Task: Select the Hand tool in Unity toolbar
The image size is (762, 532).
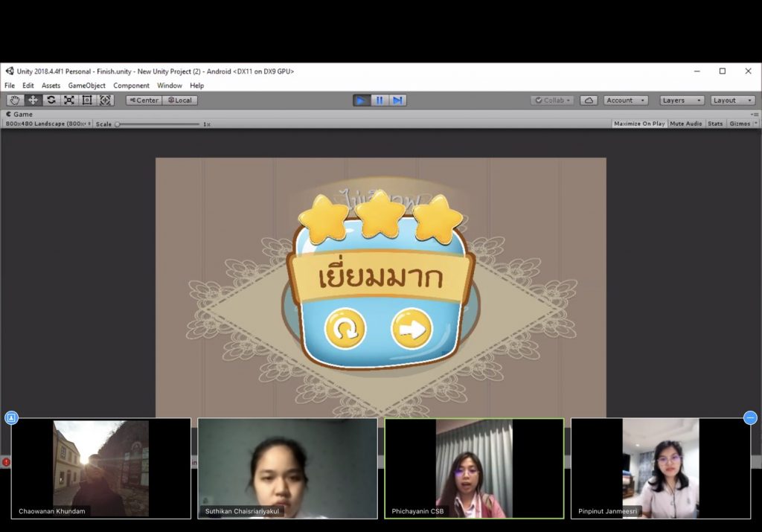Action: (x=15, y=100)
